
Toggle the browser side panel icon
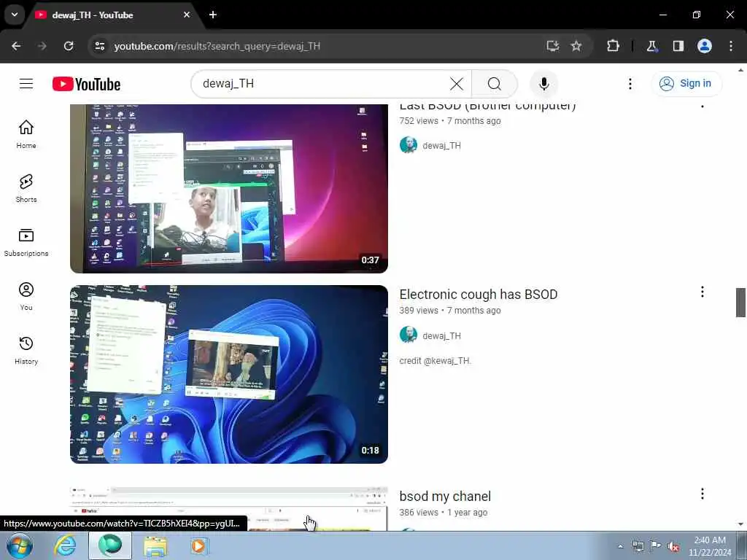coord(678,46)
